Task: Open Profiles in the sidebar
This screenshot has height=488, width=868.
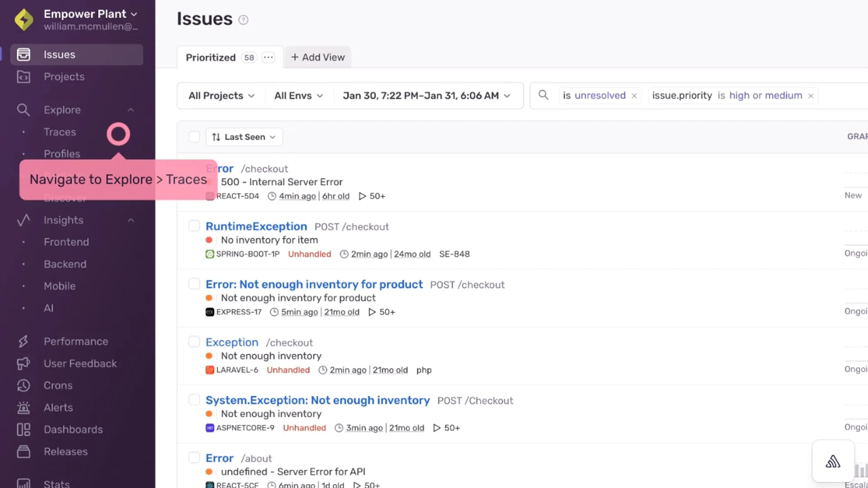Action: click(x=62, y=154)
